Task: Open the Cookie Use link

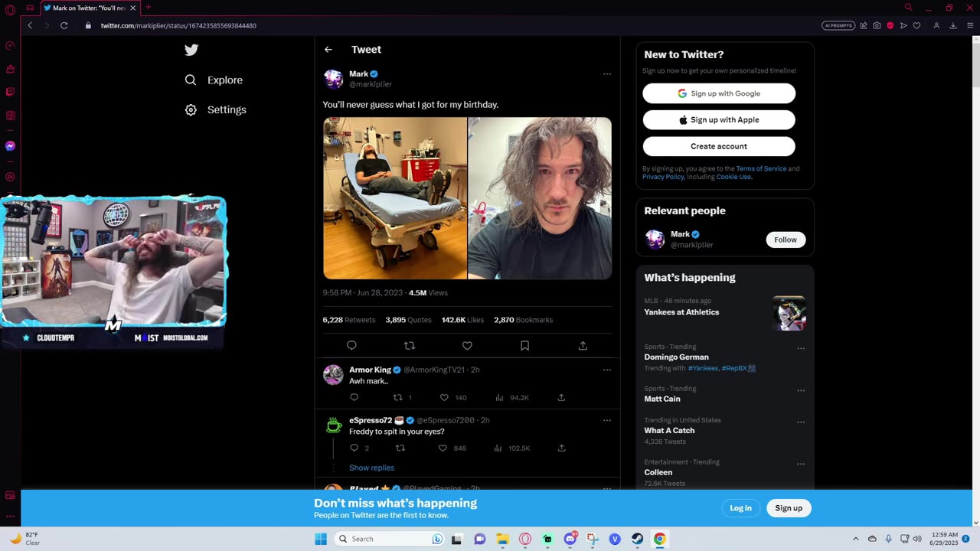Action: (x=733, y=177)
